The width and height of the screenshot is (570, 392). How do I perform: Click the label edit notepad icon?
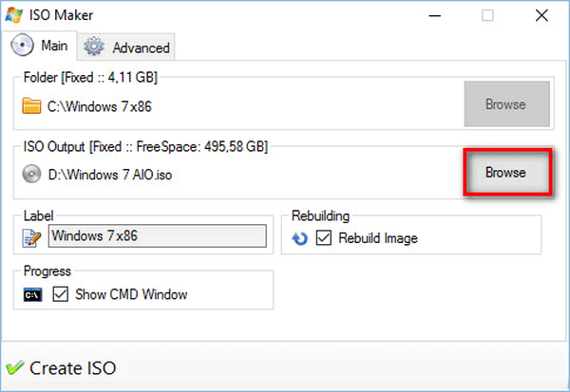click(x=33, y=235)
